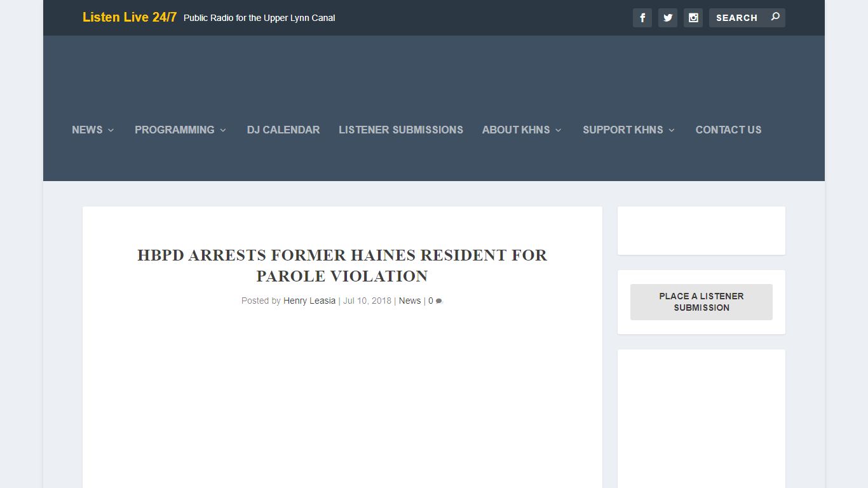Go to CONTACT US page
This screenshot has width=868, height=488.
[x=728, y=130]
